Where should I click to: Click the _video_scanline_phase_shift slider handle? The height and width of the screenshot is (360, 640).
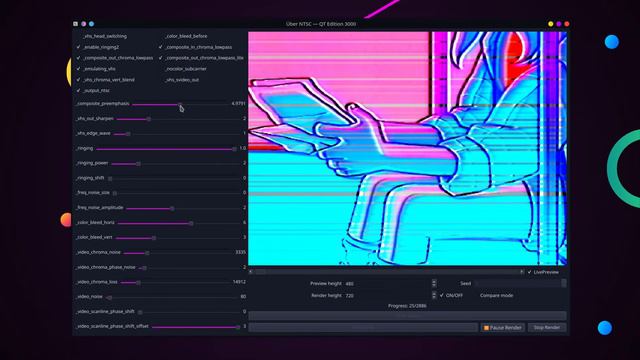click(140, 312)
